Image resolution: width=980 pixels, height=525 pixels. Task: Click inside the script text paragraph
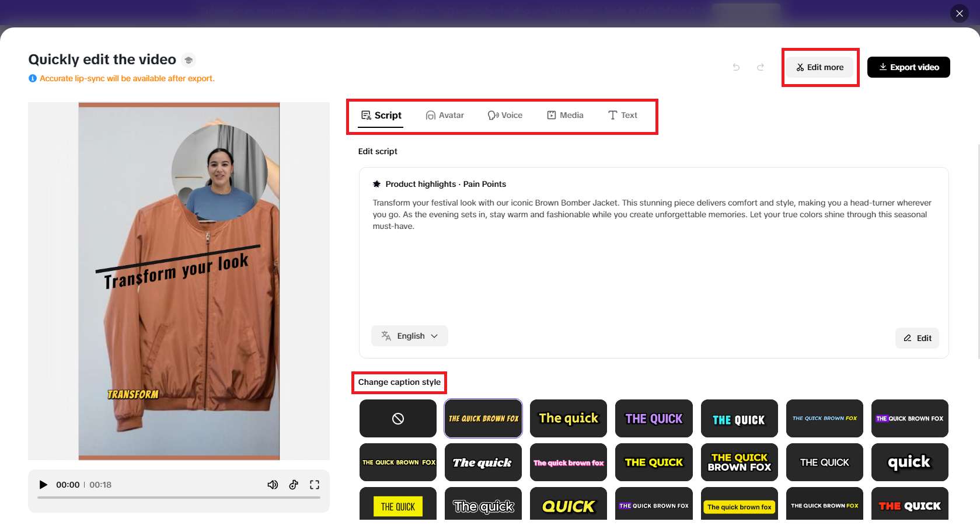tap(652, 214)
